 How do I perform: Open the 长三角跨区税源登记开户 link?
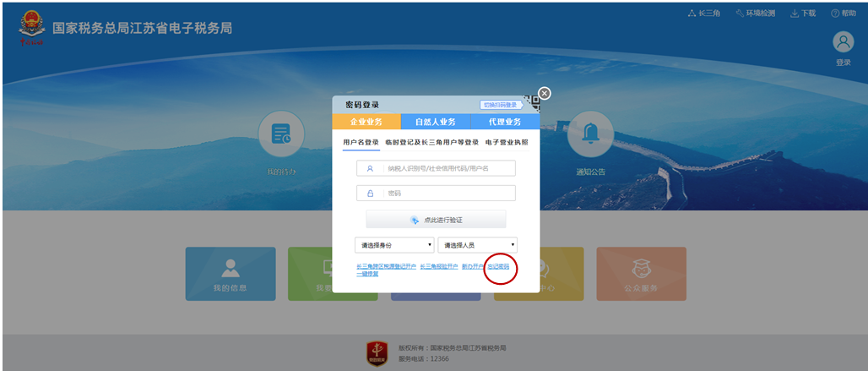click(387, 266)
